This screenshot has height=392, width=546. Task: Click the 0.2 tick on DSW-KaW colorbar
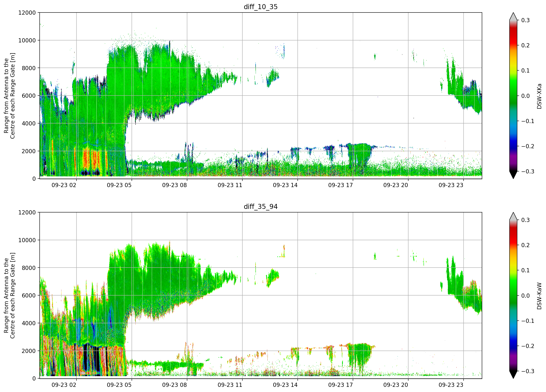[526, 245]
